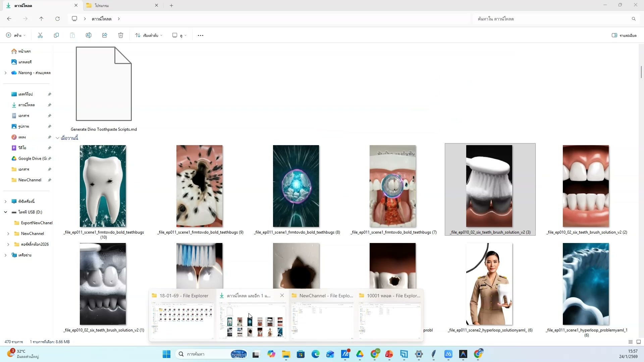This screenshot has width=644, height=362.
Task: Switch to details list view in status bar
Action: point(630,342)
